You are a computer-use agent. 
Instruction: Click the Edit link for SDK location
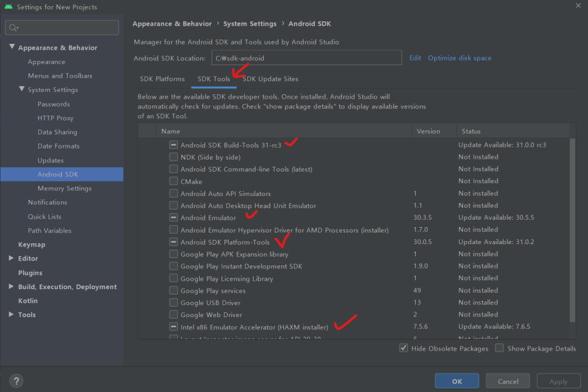click(415, 58)
